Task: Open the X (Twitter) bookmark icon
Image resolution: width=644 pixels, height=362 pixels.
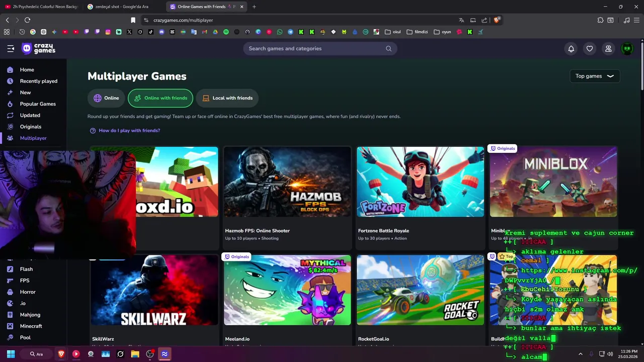Action: pyautogui.click(x=129, y=32)
